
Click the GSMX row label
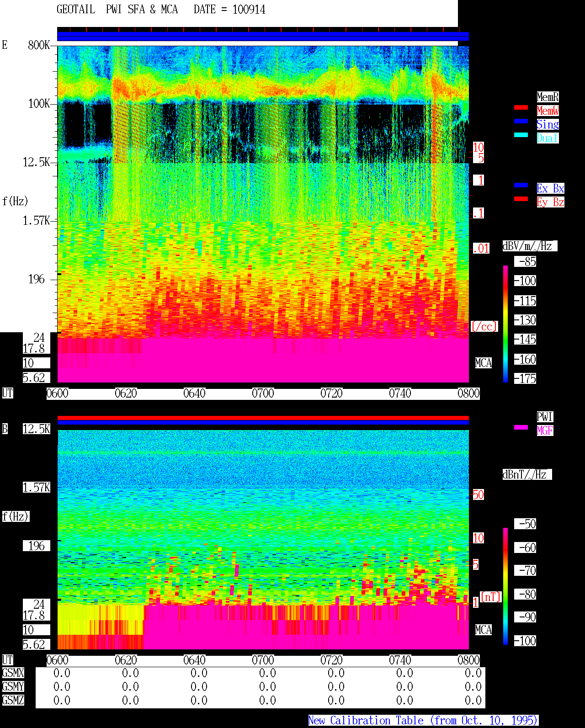click(13, 673)
